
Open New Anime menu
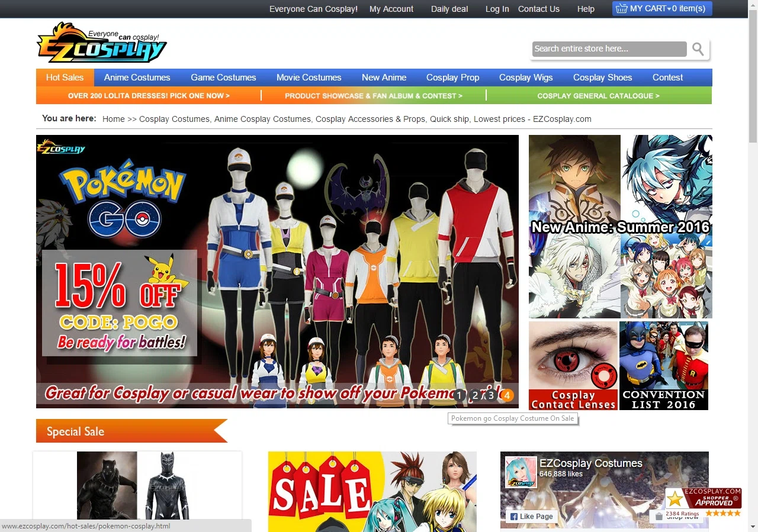[x=384, y=78]
